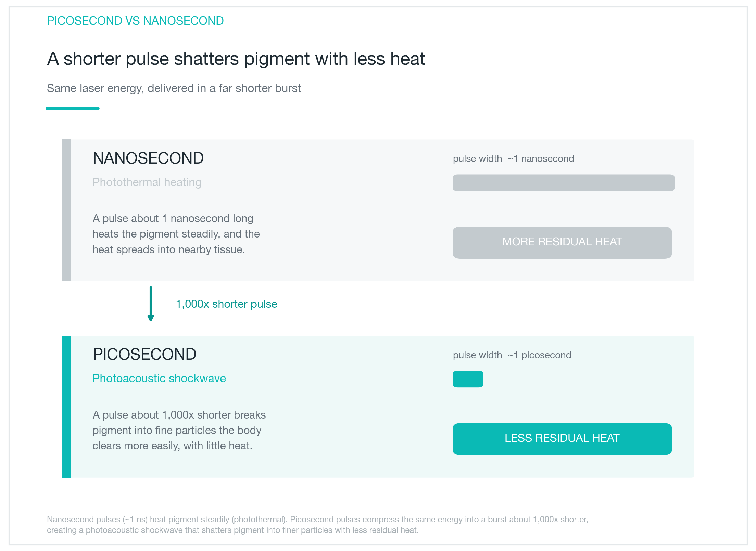Click the teal downward arrow icon
756x551 pixels.
(x=151, y=304)
